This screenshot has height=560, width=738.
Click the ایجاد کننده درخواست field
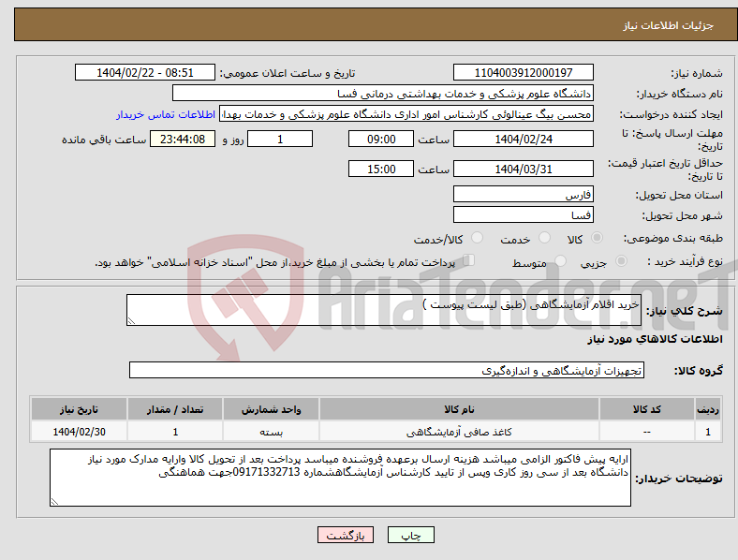406,114
